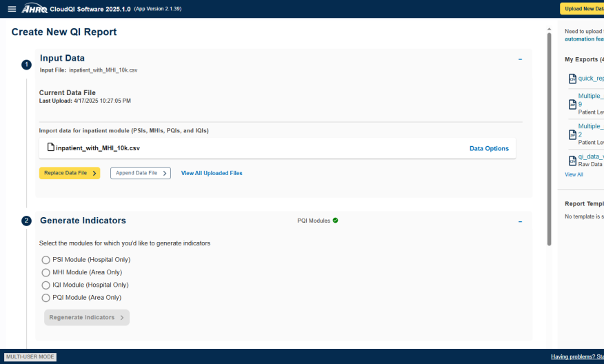Click the qi_data raw data file icon

click(x=572, y=161)
